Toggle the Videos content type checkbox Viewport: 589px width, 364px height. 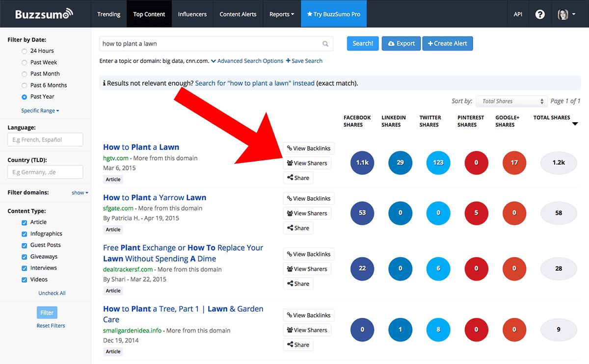[x=25, y=280]
